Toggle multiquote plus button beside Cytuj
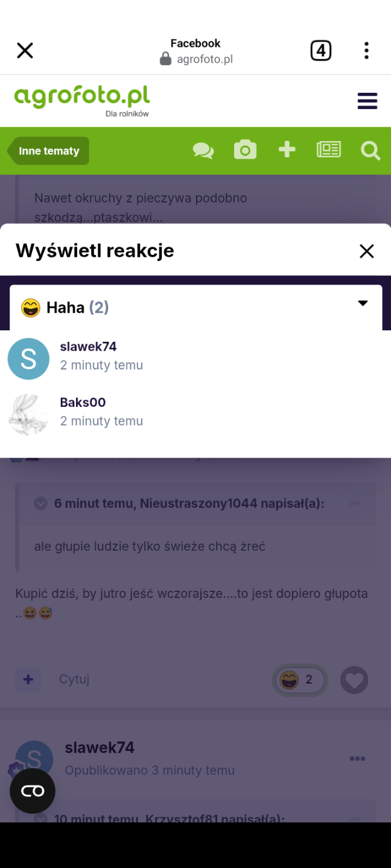The height and width of the screenshot is (868, 391). [28, 680]
